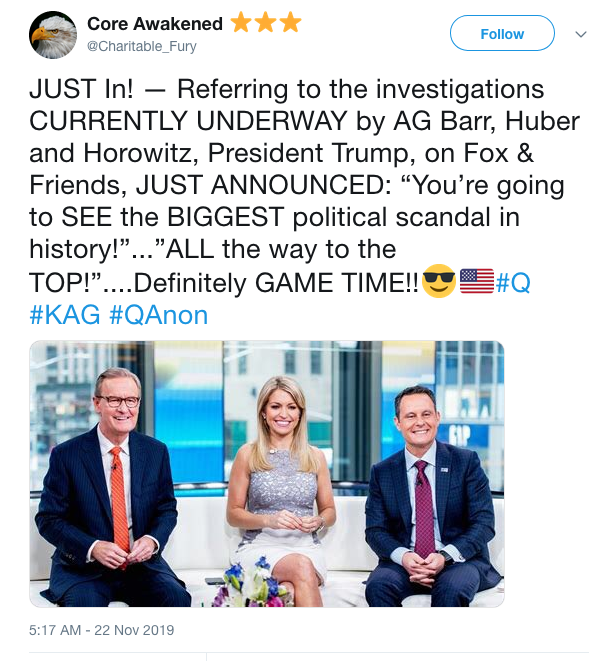615x661 pixels.
Task: Click the sunglasses emoji in the tweet
Action: (x=438, y=282)
